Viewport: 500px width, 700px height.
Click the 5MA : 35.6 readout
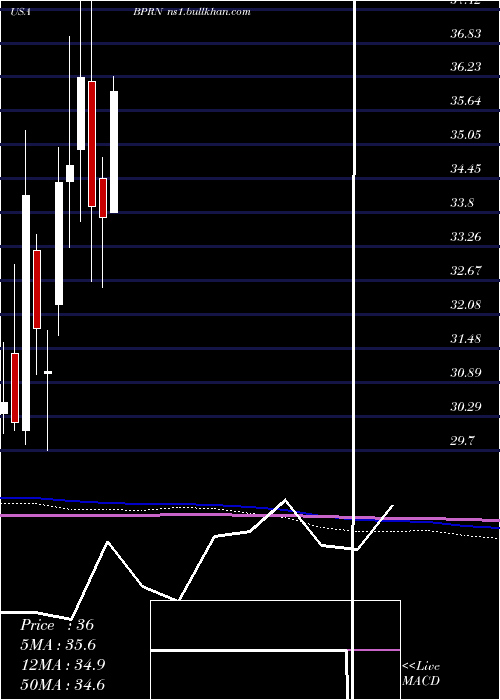pos(58,645)
